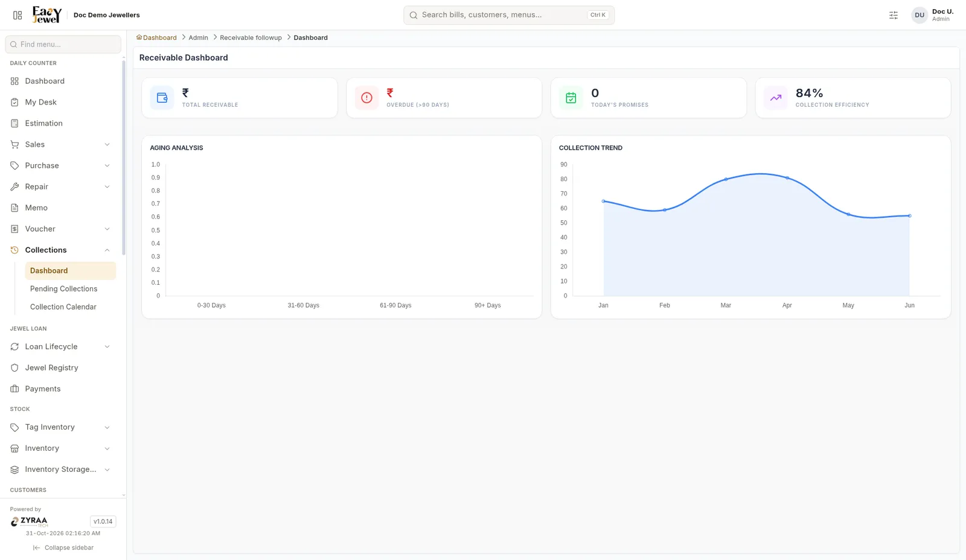This screenshot has height=560, width=966.
Task: Expand the Repair menu chevron
Action: tap(107, 186)
